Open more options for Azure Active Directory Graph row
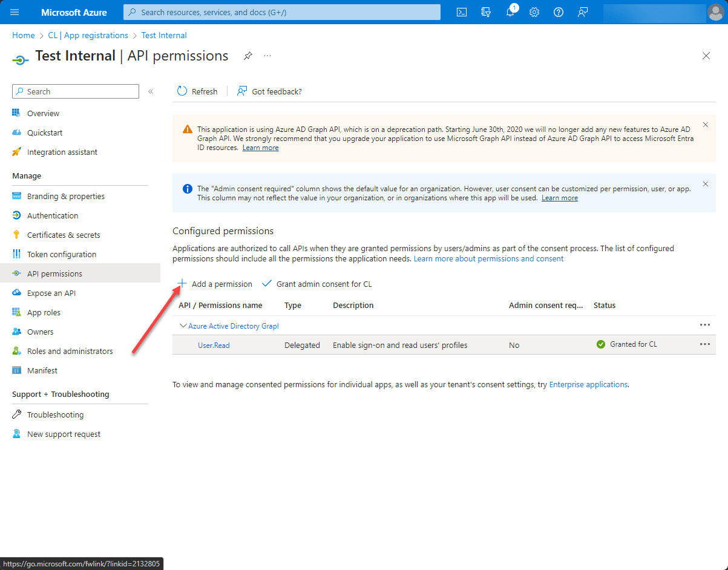The image size is (728, 570). point(705,325)
